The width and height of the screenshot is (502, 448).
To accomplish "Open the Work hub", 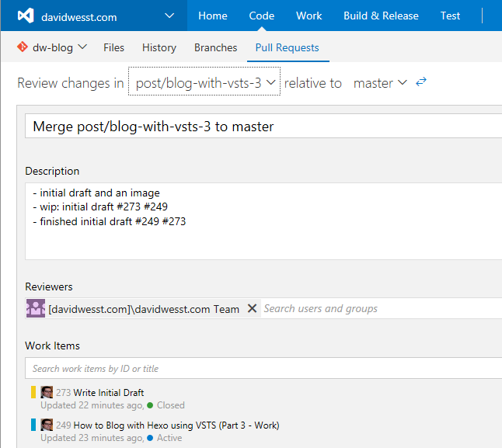I will tap(309, 16).
